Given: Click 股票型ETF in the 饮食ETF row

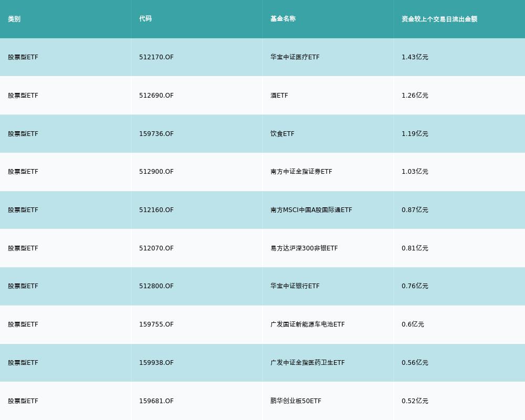Looking at the screenshot, I should pyautogui.click(x=23, y=134).
